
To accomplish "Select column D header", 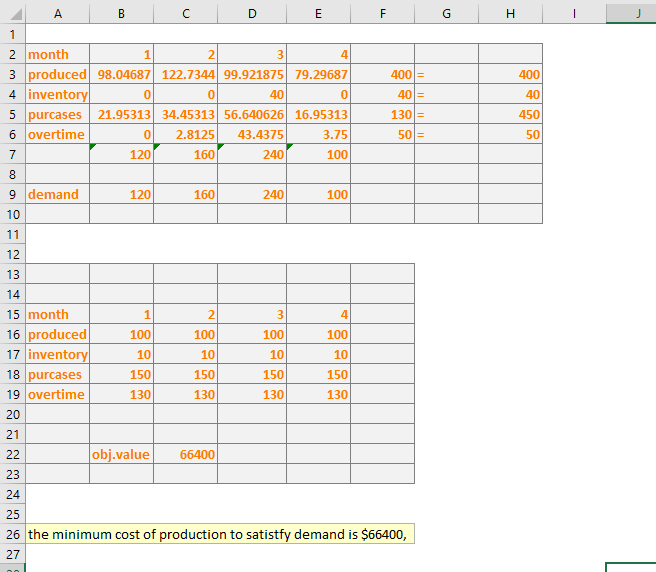I will (251, 13).
